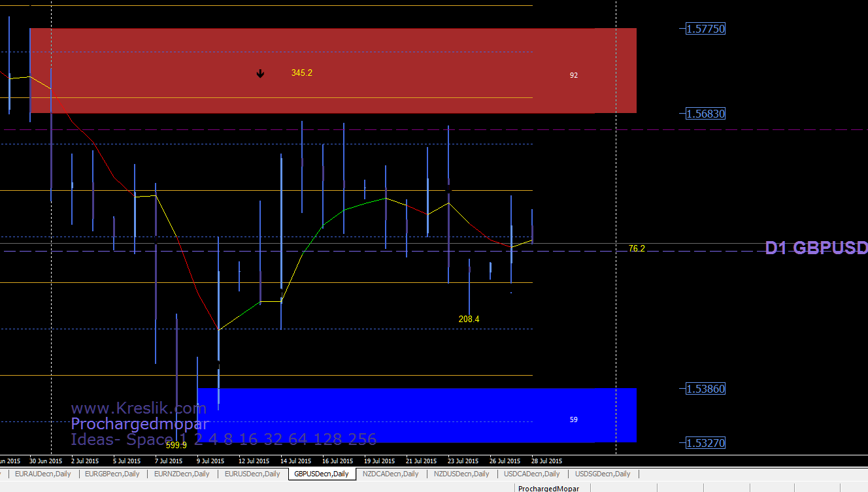Click the 1.57750 price label
This screenshot has height=492, width=868.
click(705, 29)
